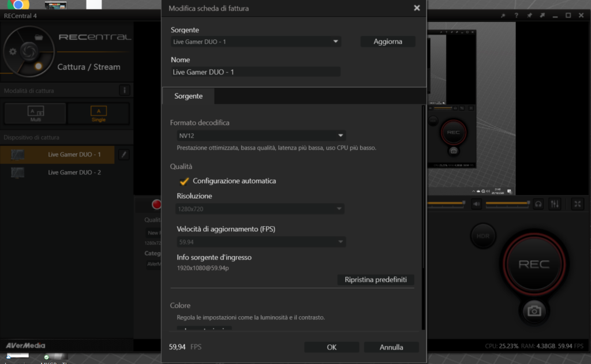591x364 pixels.
Task: Click the large REC record button
Action: pyautogui.click(x=534, y=264)
